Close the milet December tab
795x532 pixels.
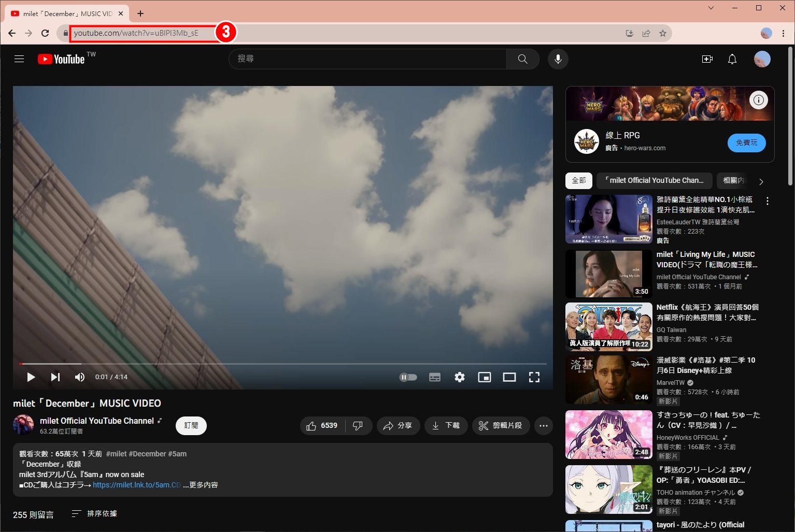pos(121,13)
